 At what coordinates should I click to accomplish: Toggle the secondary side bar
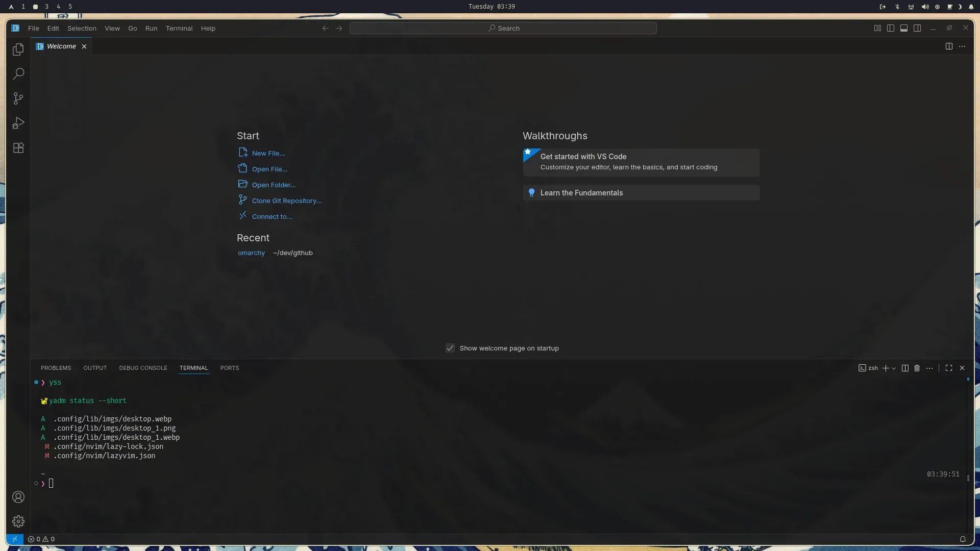(x=917, y=29)
